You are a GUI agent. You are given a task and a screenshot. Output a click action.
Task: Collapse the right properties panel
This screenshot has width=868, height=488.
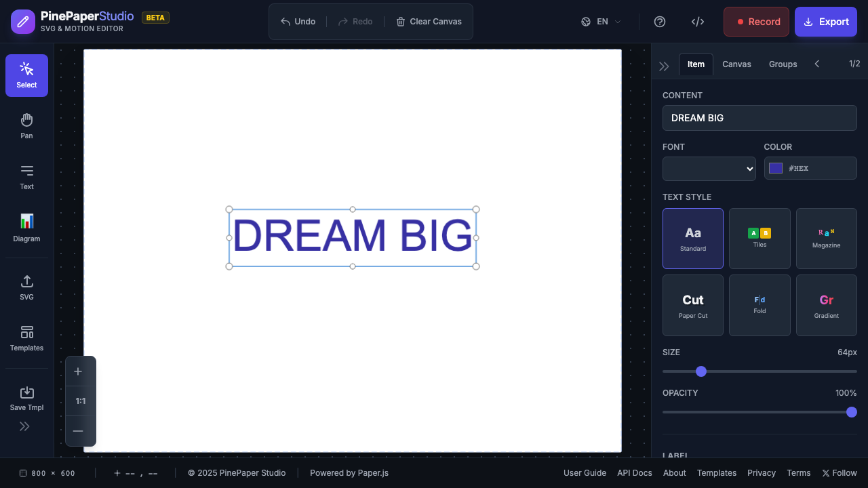point(664,66)
